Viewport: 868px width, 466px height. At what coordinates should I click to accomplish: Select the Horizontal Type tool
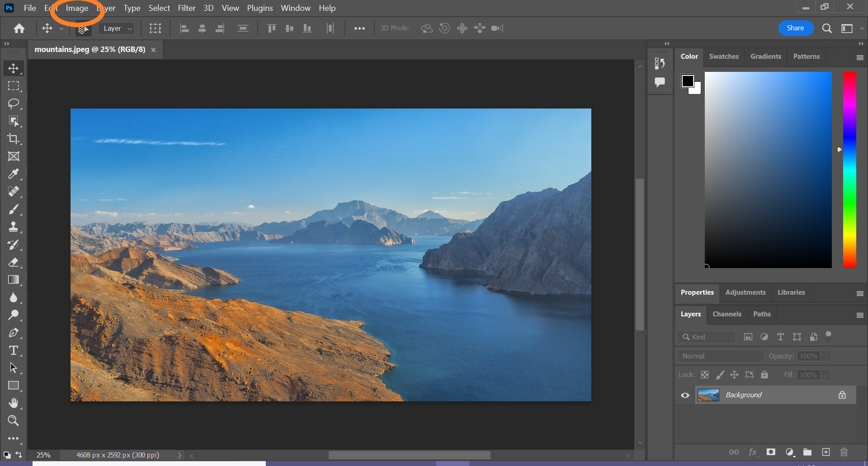(14, 351)
